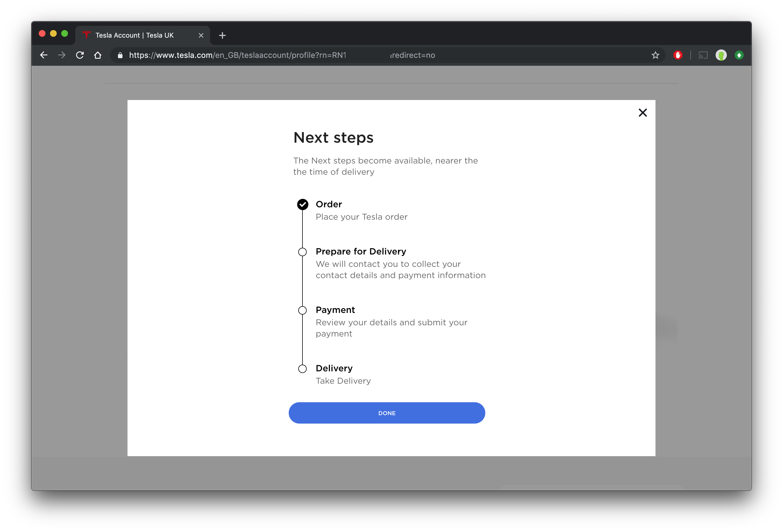Select the Prepare for Delivery step circle
The image size is (783, 532).
point(302,252)
